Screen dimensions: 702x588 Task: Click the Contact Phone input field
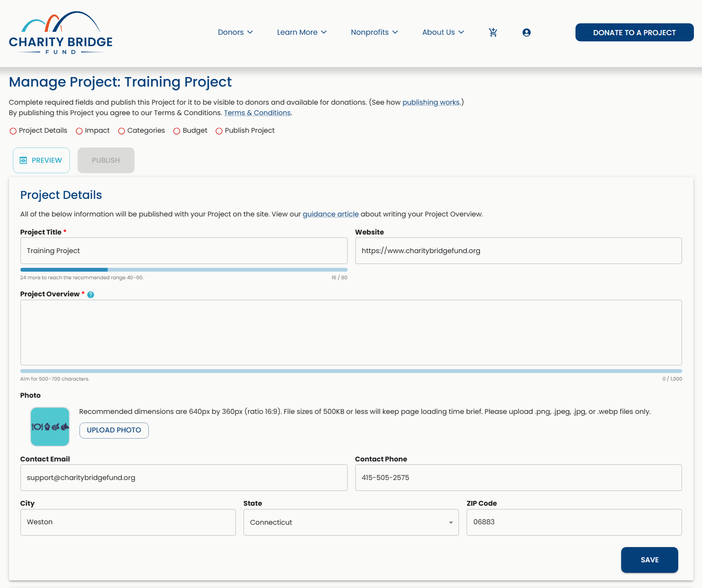[x=518, y=478]
